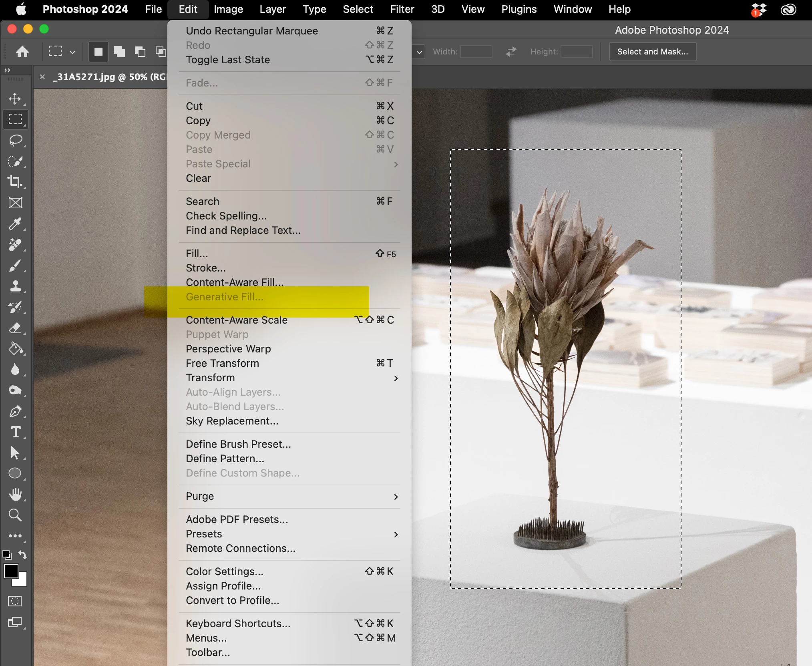
Task: Select the Zoom tool
Action: pyautogui.click(x=15, y=515)
